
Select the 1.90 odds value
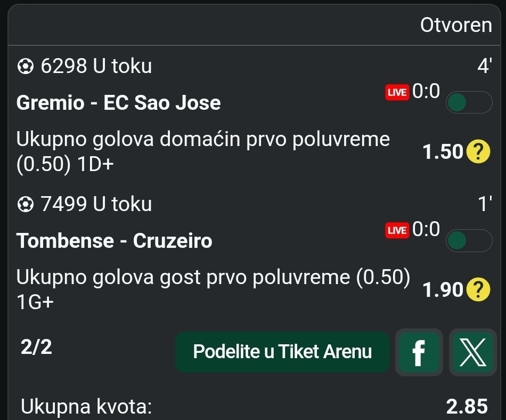point(443,290)
